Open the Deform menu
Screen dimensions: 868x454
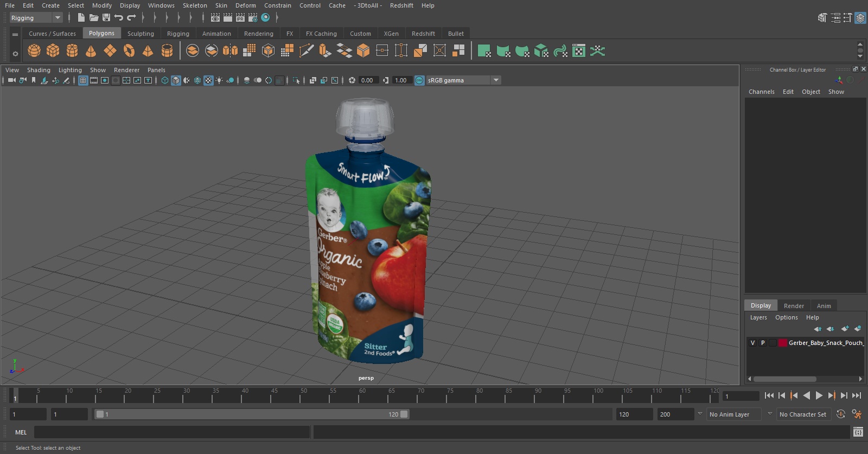click(245, 5)
